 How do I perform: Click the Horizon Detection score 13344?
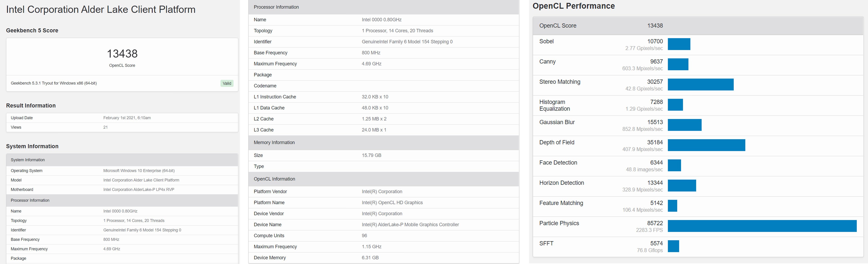click(655, 183)
